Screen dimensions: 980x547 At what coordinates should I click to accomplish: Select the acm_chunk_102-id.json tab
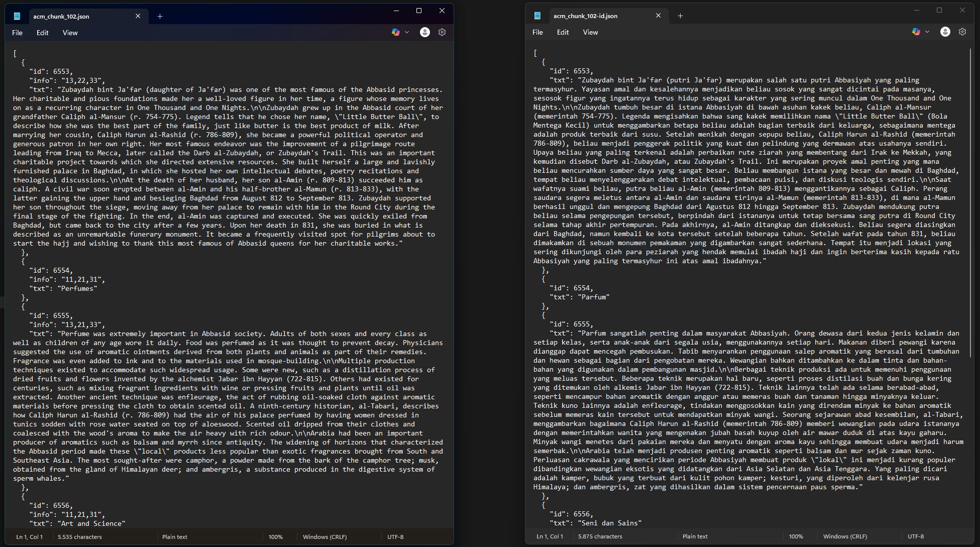586,16
